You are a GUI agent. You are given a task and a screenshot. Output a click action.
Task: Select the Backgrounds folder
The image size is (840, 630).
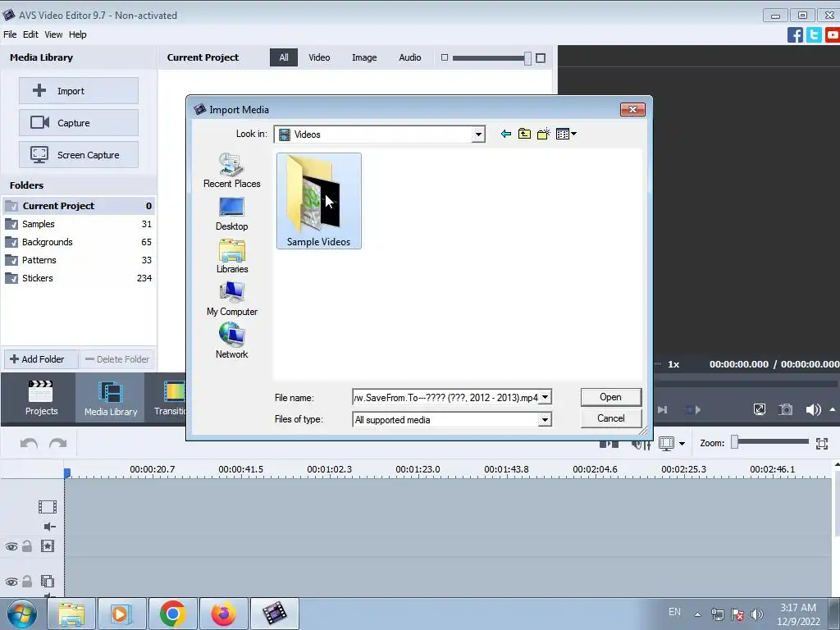click(79, 242)
